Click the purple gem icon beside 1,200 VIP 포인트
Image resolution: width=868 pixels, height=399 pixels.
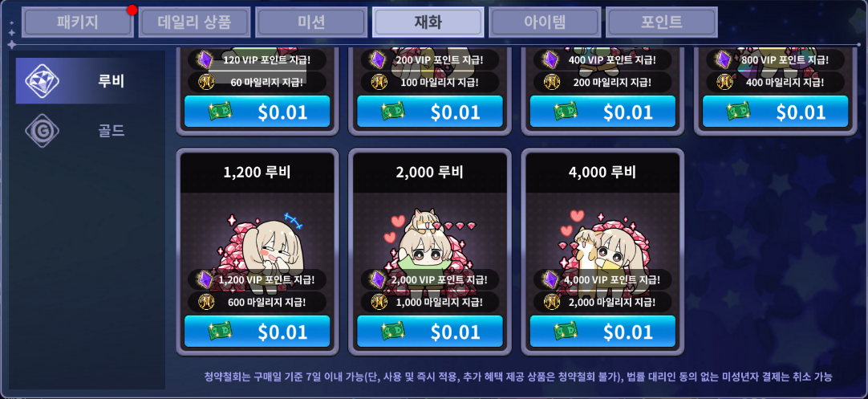(x=205, y=279)
